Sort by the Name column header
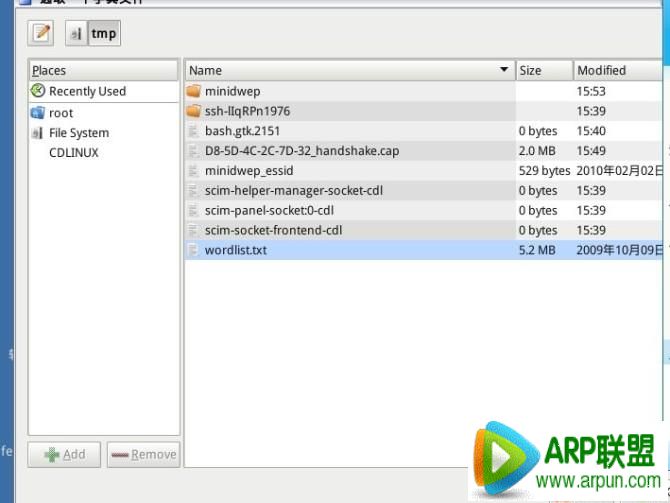Image resolution: width=670 pixels, height=503 pixels. click(350, 71)
